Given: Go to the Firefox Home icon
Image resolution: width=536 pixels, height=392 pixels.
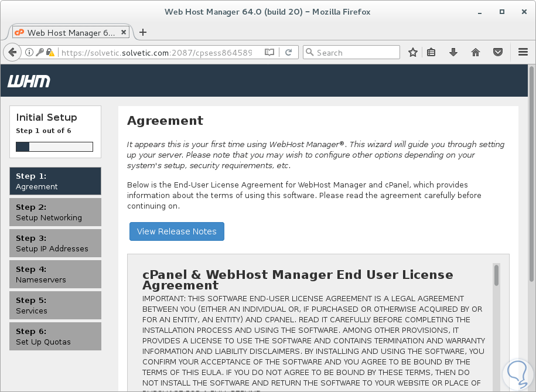Looking at the screenshot, I should click(x=476, y=52).
